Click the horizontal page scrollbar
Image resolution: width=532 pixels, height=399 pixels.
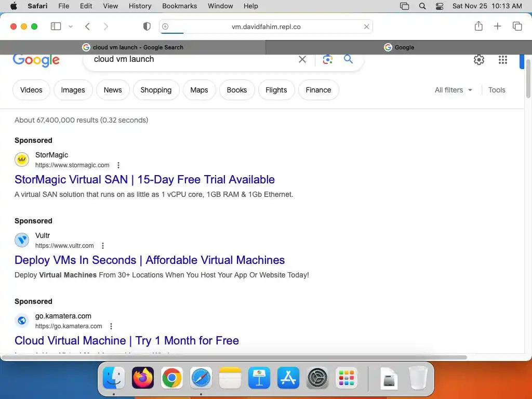point(235,357)
